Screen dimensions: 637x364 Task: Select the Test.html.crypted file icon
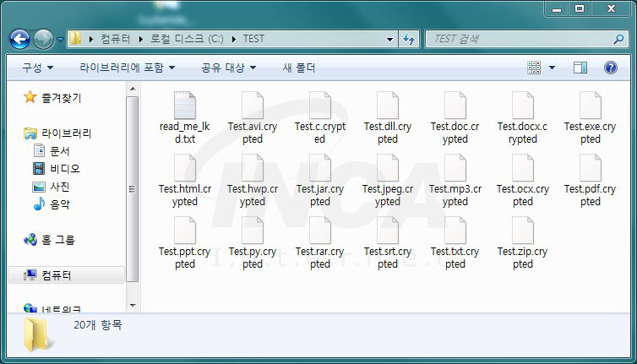click(185, 168)
